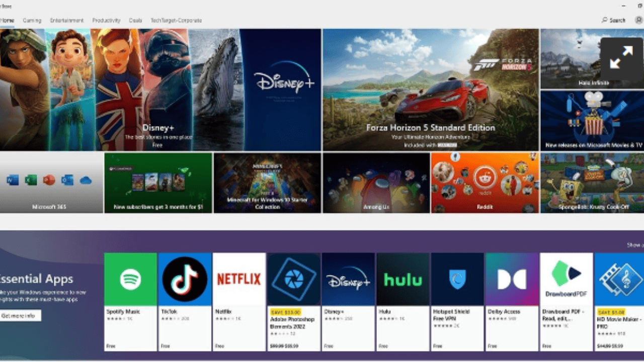Open the Spotify Music app icon
644x362 pixels.
(130, 279)
